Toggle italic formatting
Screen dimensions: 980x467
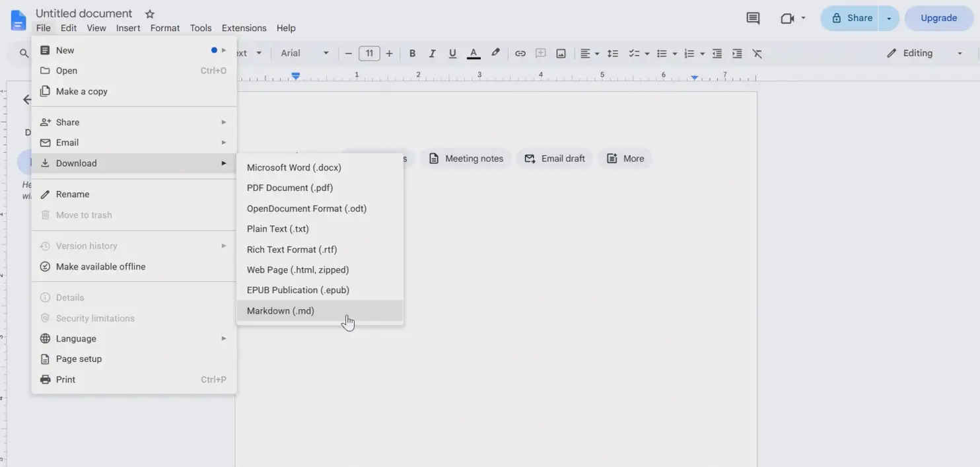click(x=433, y=54)
